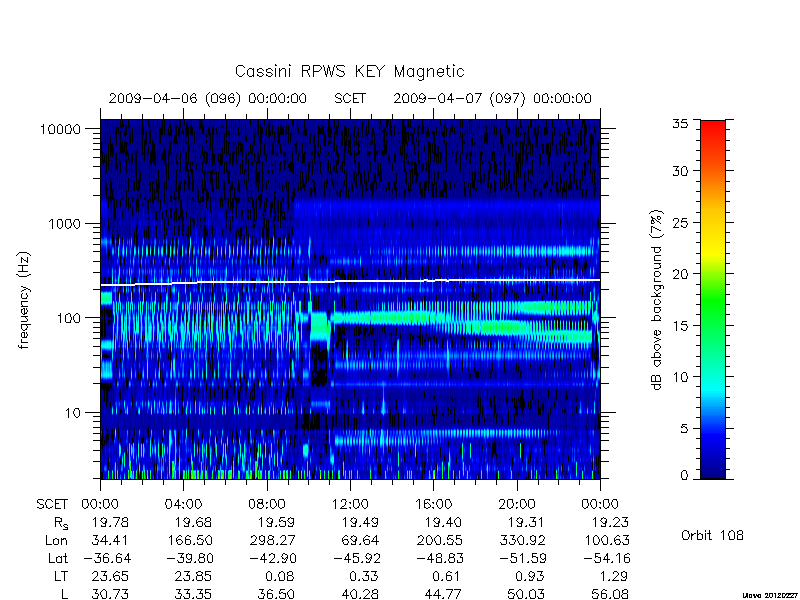Click the colorbar tick label 15
The width and height of the screenshot is (800, 600).
(680, 326)
